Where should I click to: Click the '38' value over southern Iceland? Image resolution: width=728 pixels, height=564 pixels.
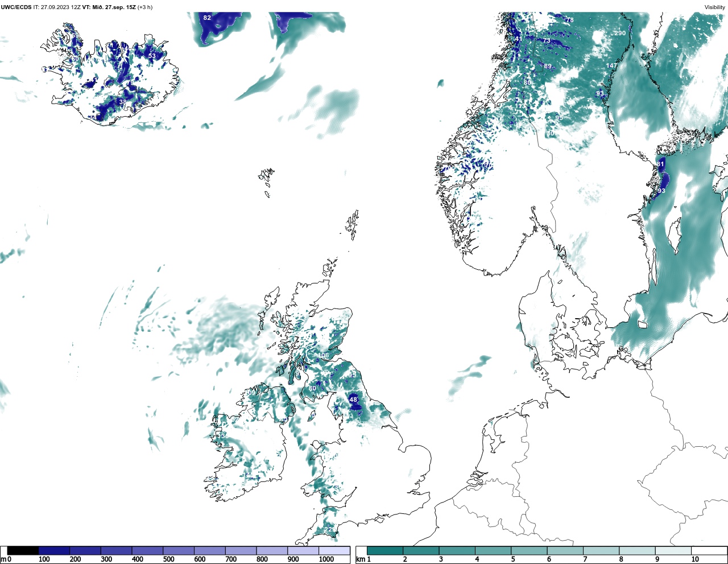click(x=122, y=102)
